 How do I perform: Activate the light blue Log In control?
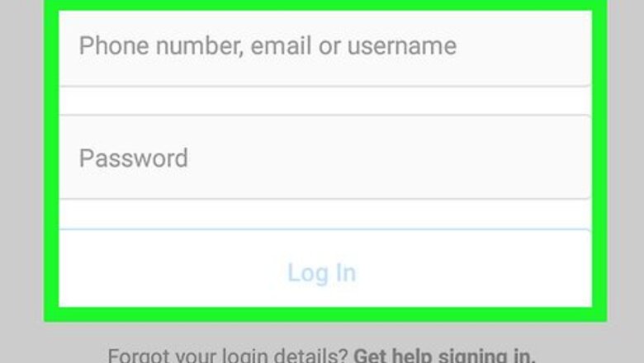click(x=325, y=268)
